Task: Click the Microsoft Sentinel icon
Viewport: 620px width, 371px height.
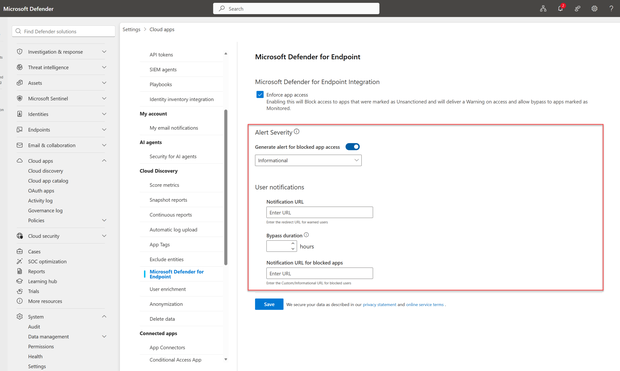Action: click(19, 98)
